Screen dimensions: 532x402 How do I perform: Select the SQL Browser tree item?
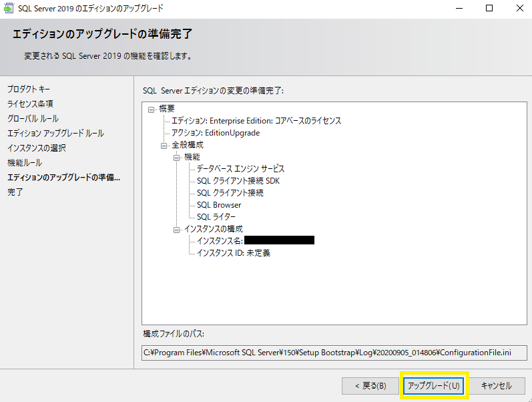click(219, 205)
